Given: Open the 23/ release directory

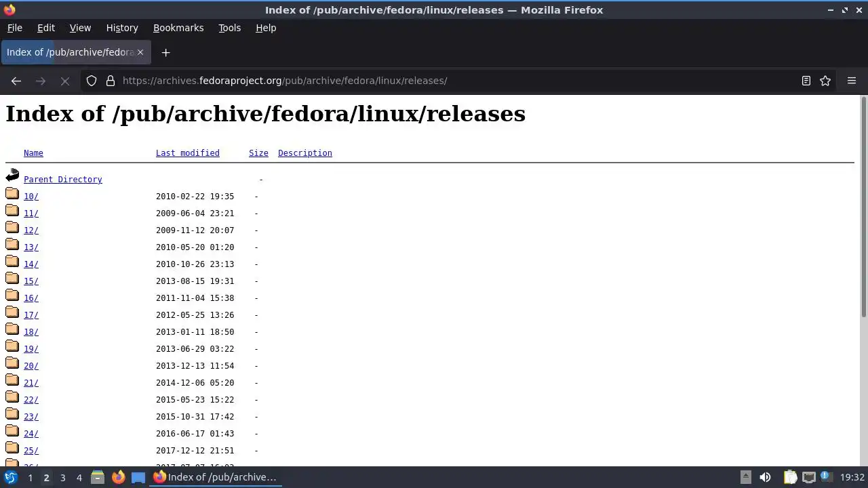Looking at the screenshot, I should pos(31,417).
